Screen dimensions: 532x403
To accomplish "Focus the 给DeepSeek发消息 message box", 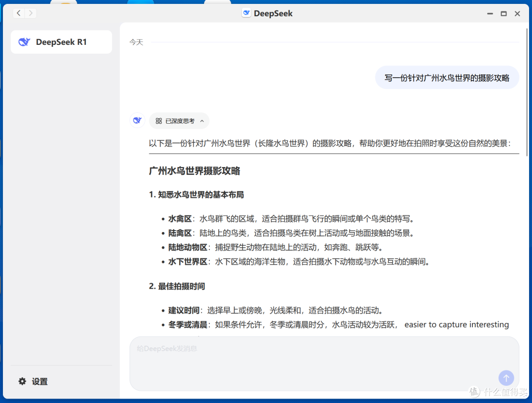I will coord(324,364).
